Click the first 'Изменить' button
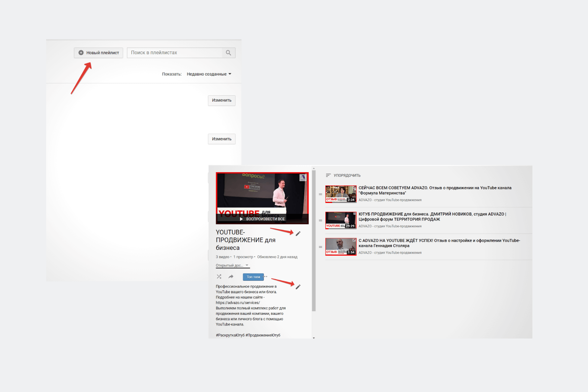Screen dimensions: 588x392 tap(221, 100)
